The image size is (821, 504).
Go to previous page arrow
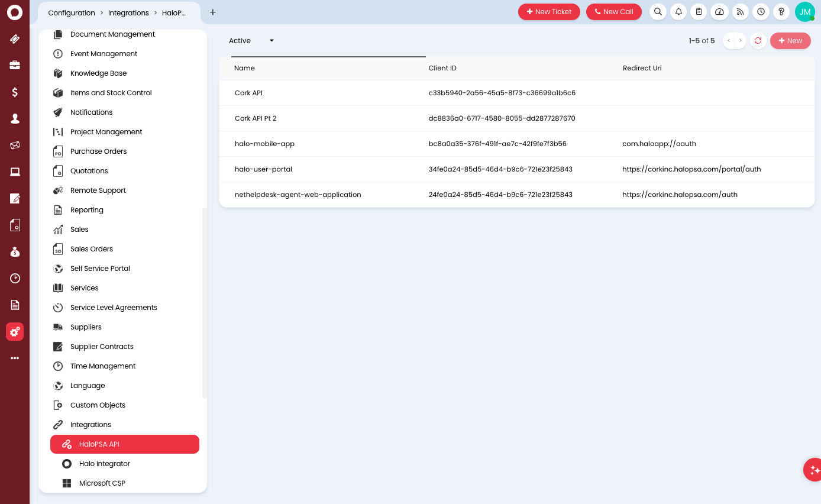(x=729, y=41)
